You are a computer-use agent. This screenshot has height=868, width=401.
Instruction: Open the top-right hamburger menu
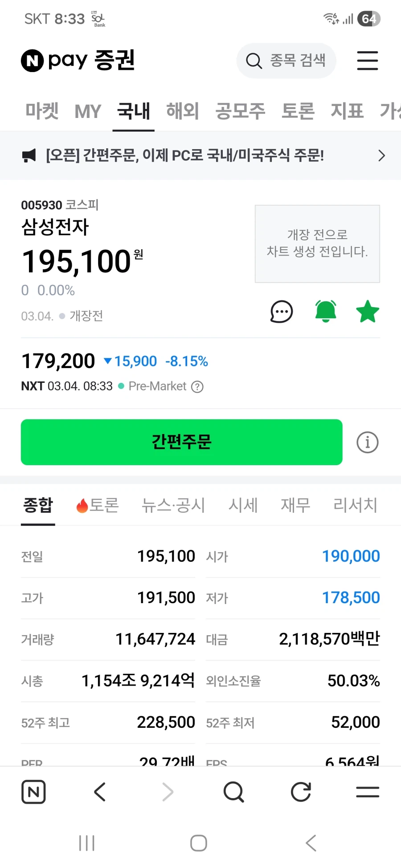tap(367, 61)
